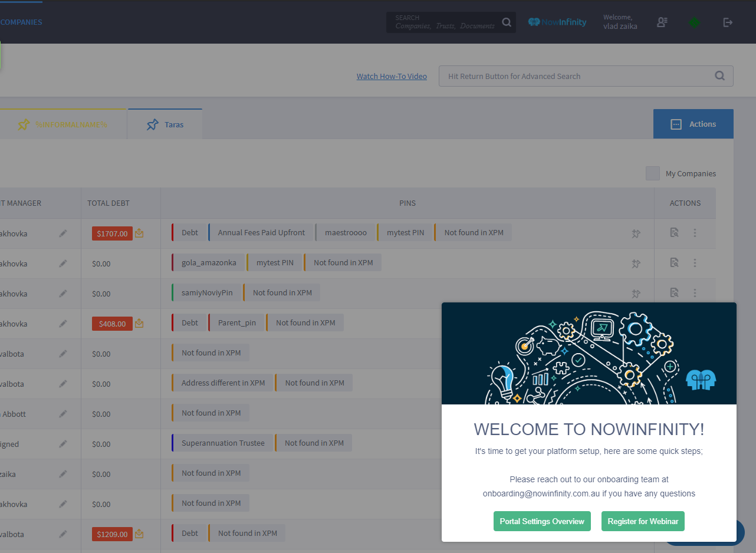Open the three-dot menu in the gola_amazonka row
This screenshot has width=756, height=553.
tap(695, 263)
